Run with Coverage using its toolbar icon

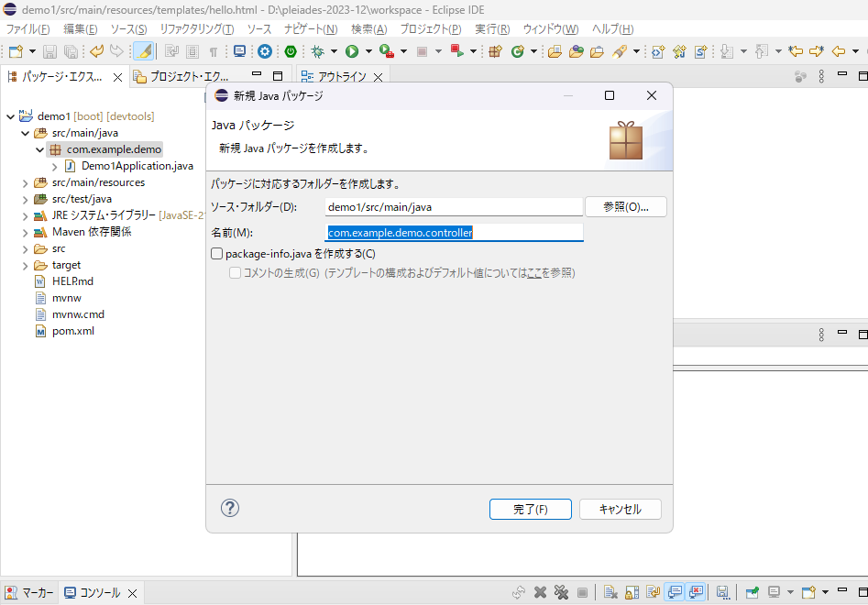tap(384, 51)
